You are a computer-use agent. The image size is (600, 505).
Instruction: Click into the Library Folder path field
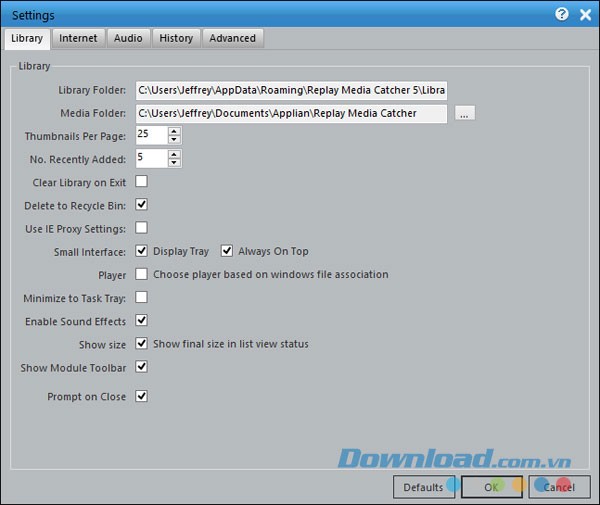pos(290,91)
